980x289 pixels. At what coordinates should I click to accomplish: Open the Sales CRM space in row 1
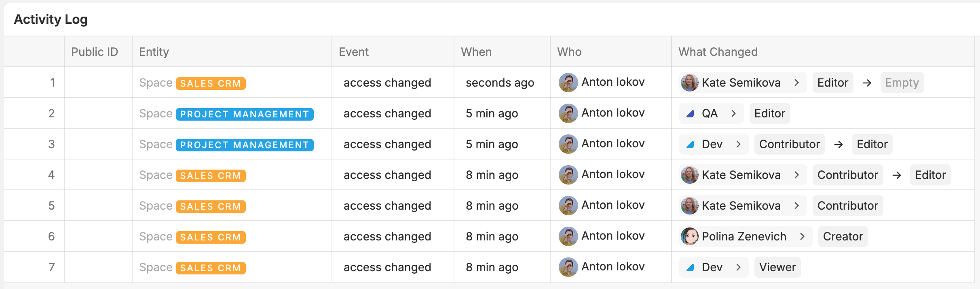point(211,83)
